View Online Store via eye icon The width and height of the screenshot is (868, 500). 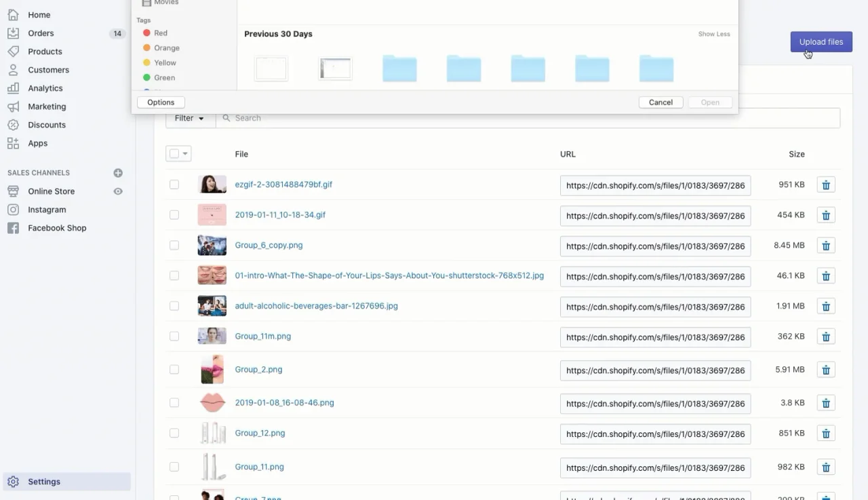(118, 191)
